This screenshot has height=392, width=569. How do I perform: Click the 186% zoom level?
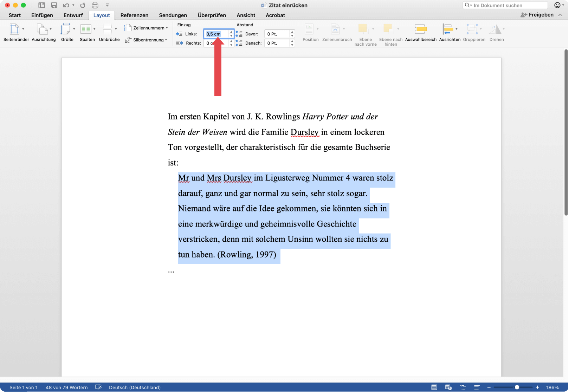pyautogui.click(x=552, y=387)
